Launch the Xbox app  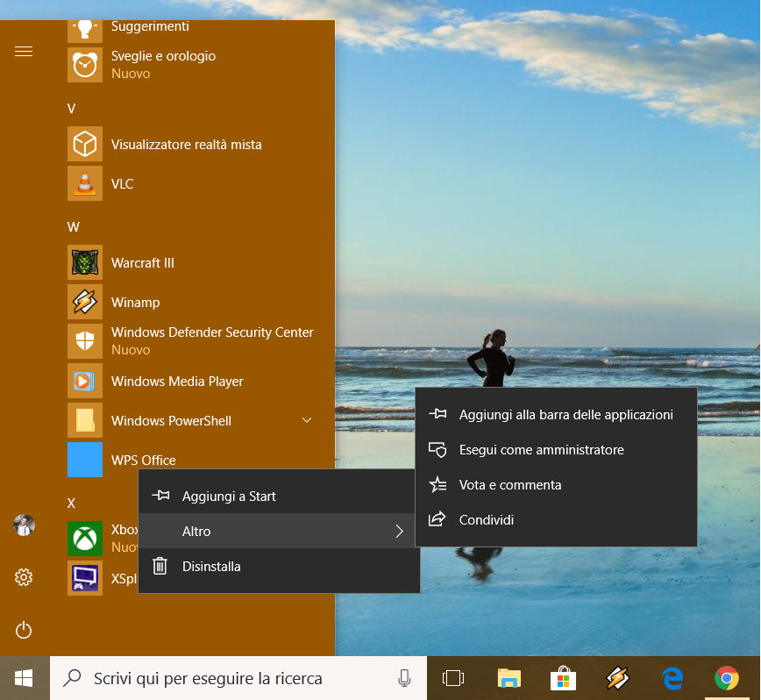[85, 539]
